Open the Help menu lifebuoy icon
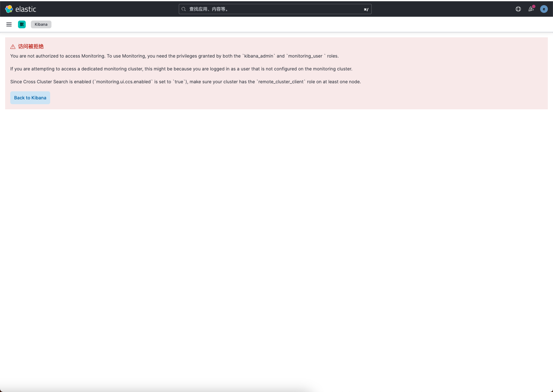Viewport: 553px width, 392px height. tap(518, 9)
